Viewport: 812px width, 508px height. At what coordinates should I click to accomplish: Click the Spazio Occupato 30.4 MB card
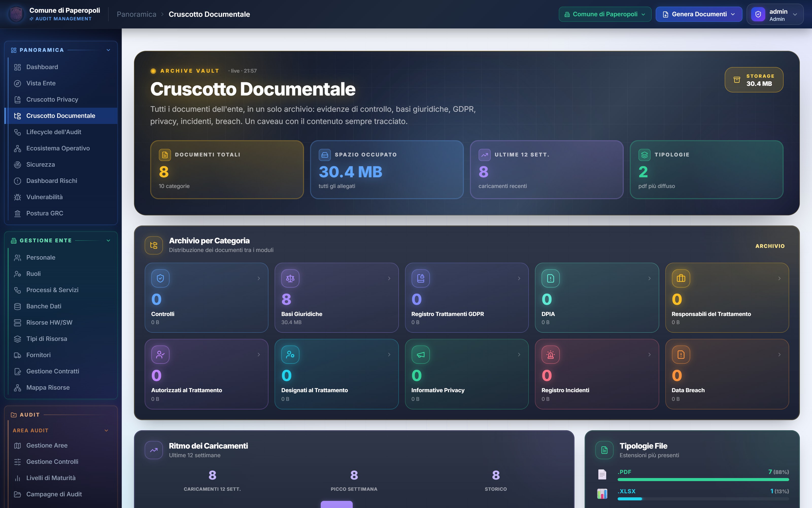386,170
